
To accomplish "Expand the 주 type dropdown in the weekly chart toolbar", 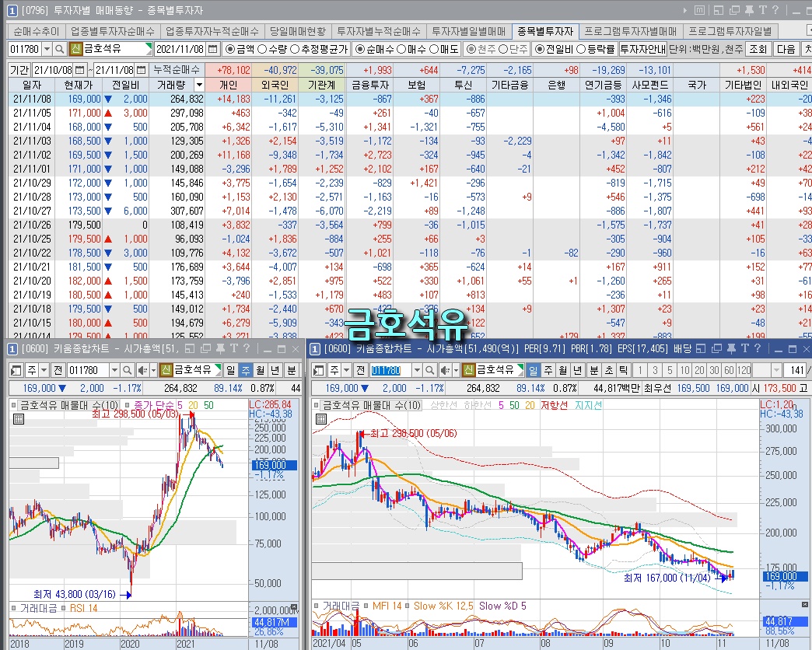I will click(44, 370).
